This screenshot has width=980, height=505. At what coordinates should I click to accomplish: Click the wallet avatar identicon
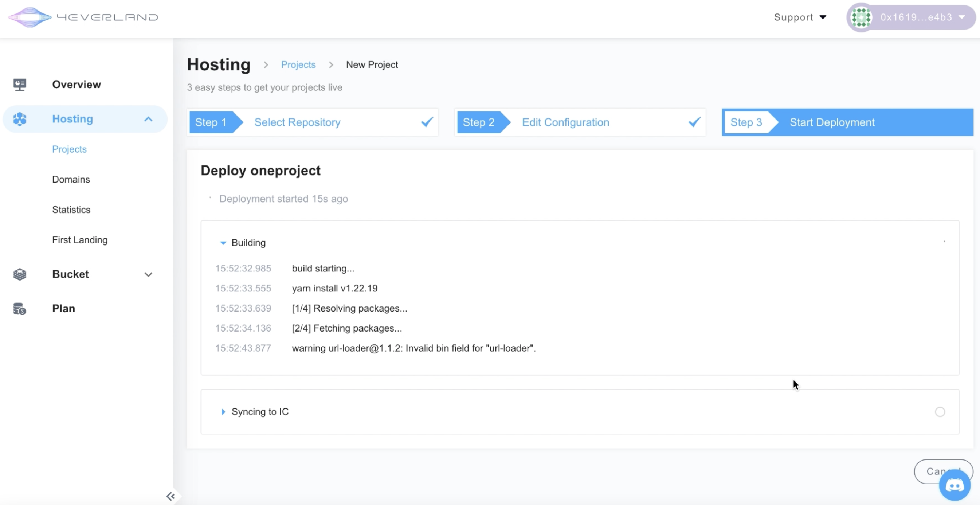861,17
